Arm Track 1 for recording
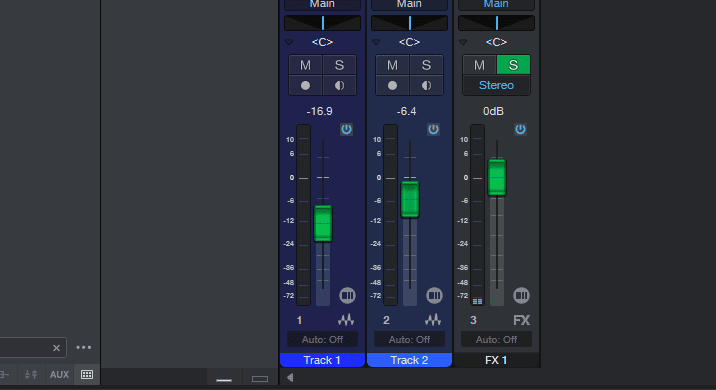 (x=305, y=85)
